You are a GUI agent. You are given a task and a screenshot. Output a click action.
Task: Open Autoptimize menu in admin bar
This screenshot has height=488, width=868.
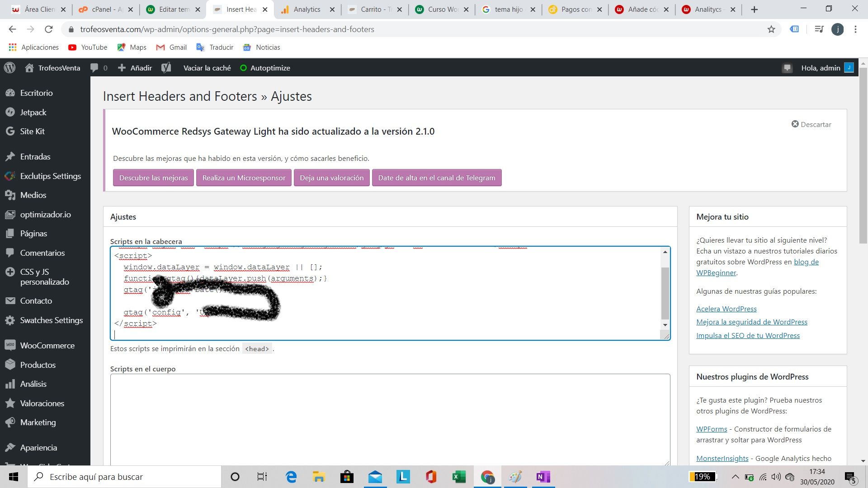coord(265,68)
